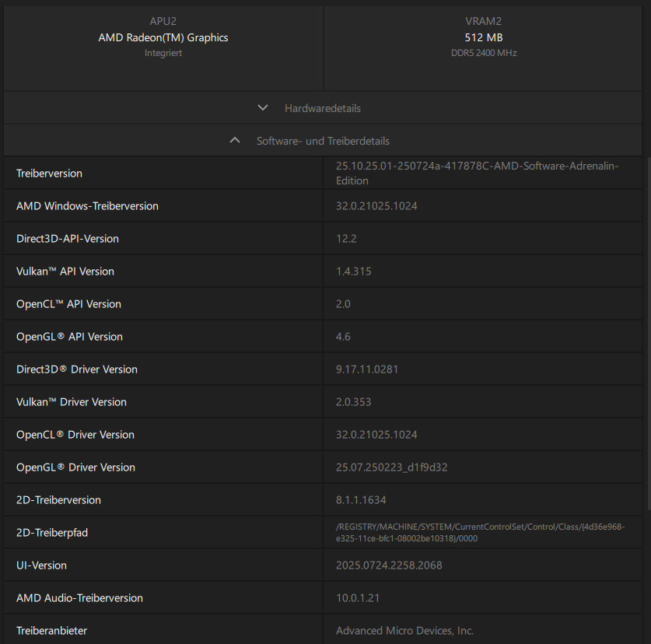Collapse the Software- und Treiberdetails section

coord(322,141)
